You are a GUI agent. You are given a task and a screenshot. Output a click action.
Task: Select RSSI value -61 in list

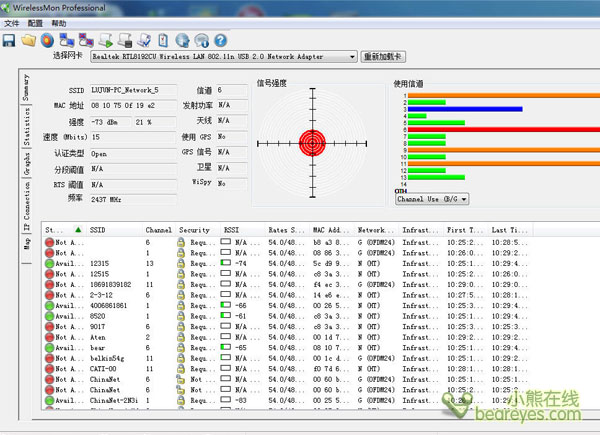point(241,316)
